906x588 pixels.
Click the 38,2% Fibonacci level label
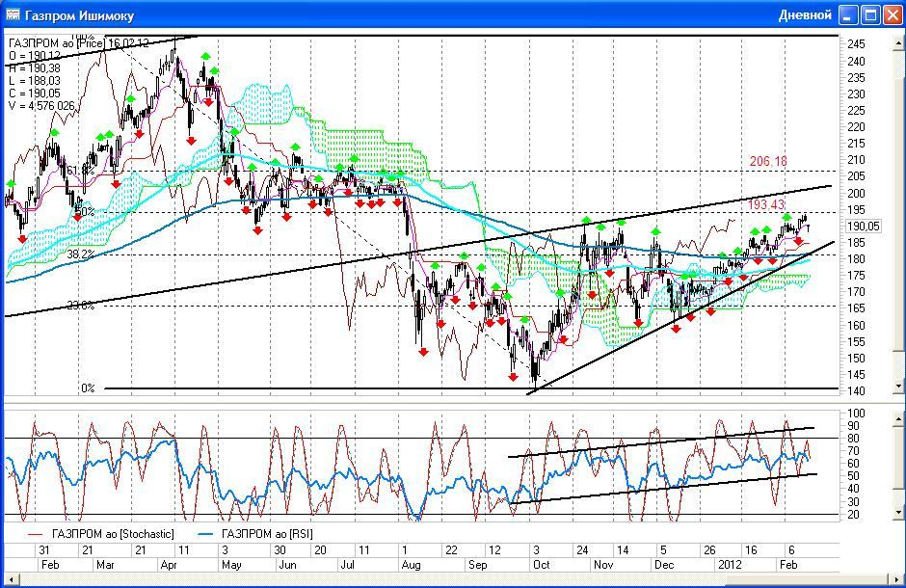(x=80, y=254)
